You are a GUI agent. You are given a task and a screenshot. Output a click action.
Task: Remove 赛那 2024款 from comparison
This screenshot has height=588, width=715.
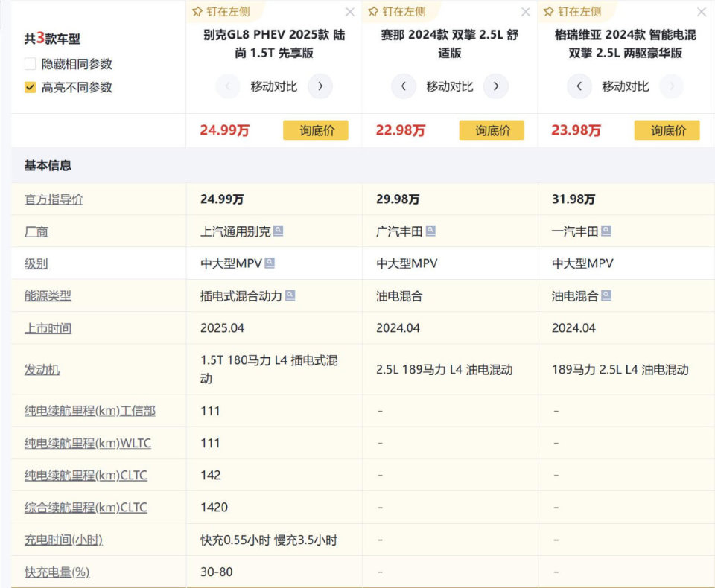coord(526,13)
